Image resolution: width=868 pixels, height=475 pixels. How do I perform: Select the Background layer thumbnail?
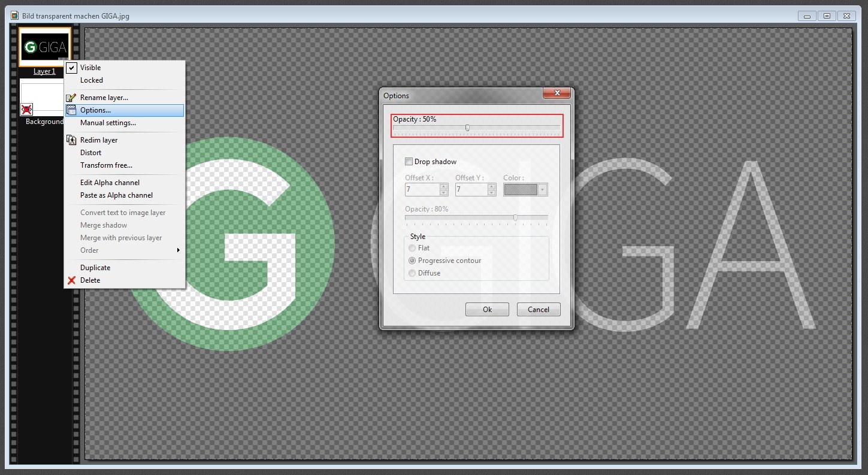[x=42, y=99]
